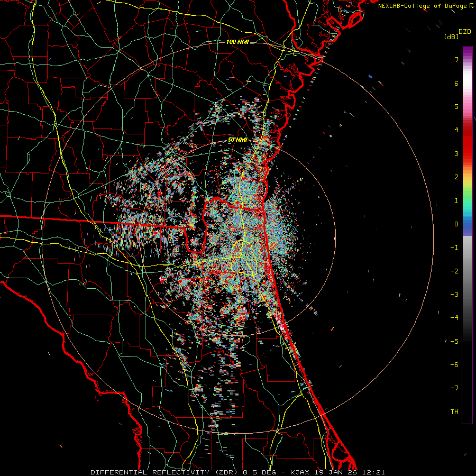Click the [dB] units label
This screenshot has width=476, height=476.
[451, 37]
